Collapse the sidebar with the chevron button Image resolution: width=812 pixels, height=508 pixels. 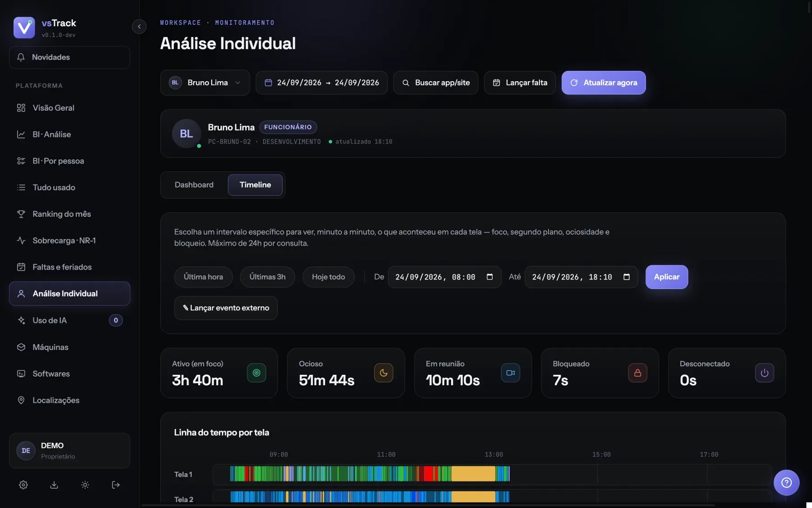pos(139,27)
